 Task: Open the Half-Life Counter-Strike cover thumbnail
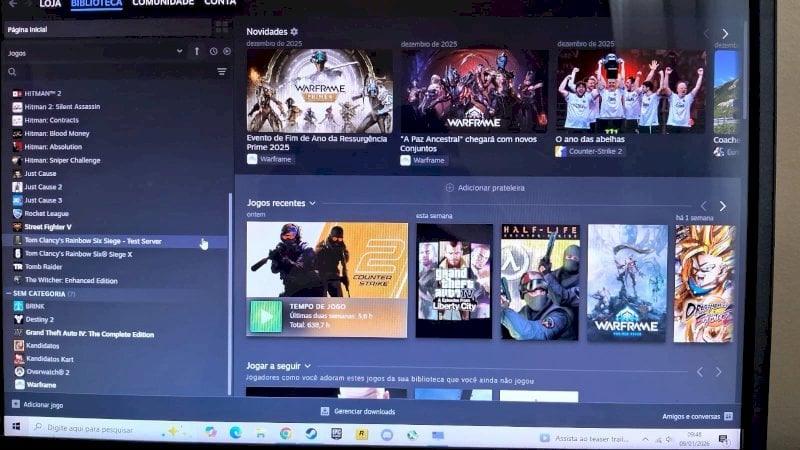(539, 281)
